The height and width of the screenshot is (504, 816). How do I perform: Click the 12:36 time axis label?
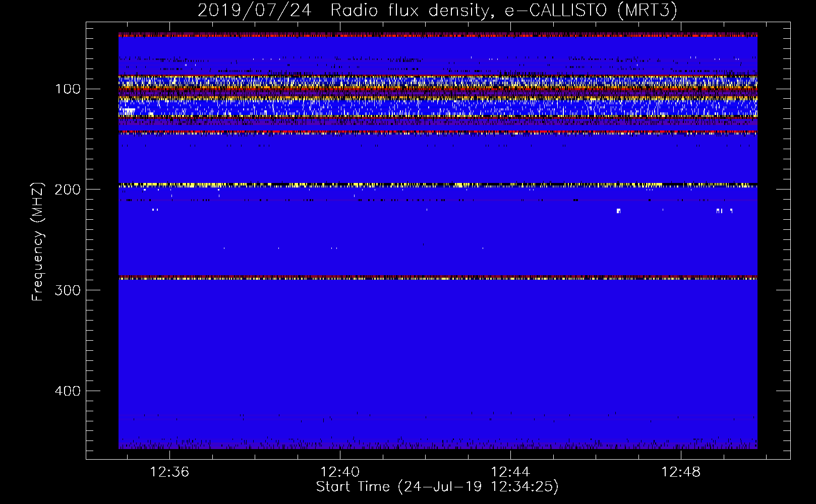point(169,472)
